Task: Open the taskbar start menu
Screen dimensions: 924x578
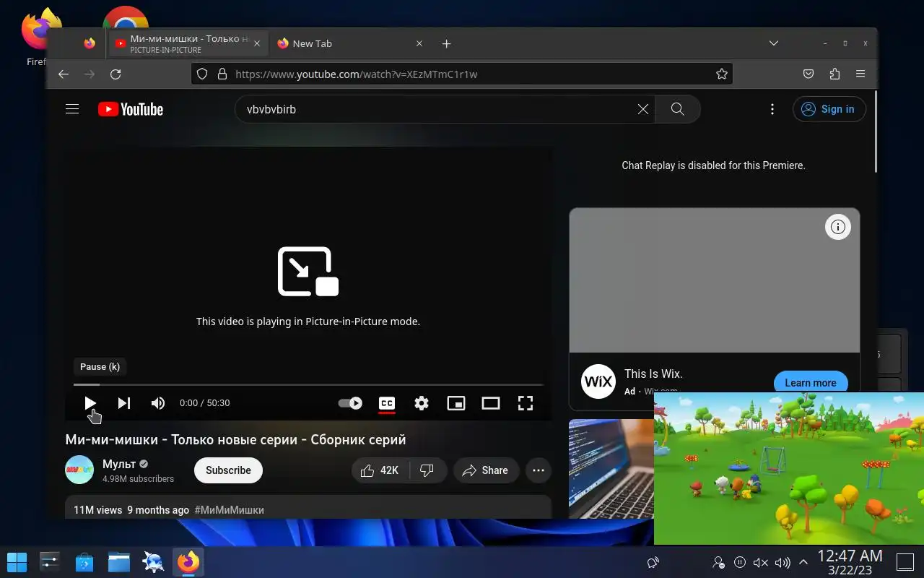Action: pyautogui.click(x=17, y=561)
